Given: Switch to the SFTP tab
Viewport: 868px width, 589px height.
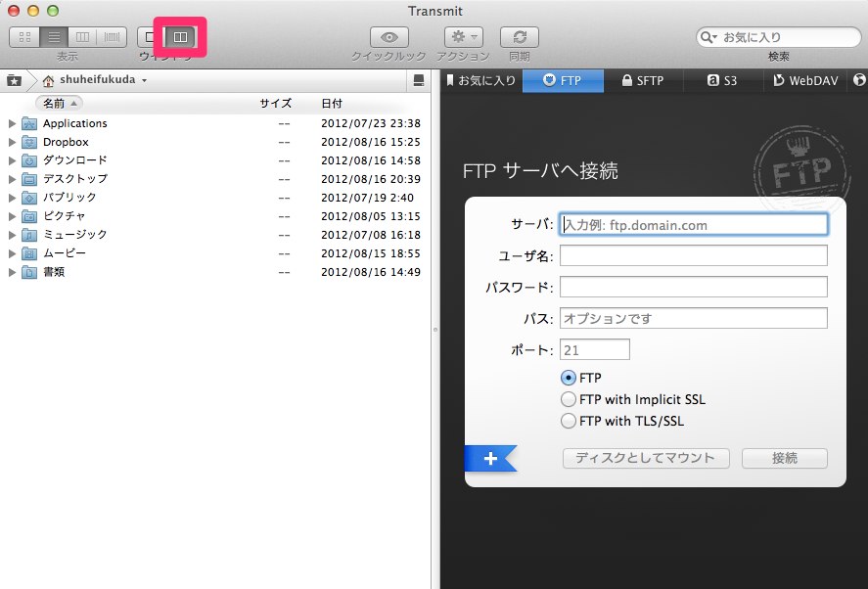Looking at the screenshot, I should pyautogui.click(x=643, y=81).
